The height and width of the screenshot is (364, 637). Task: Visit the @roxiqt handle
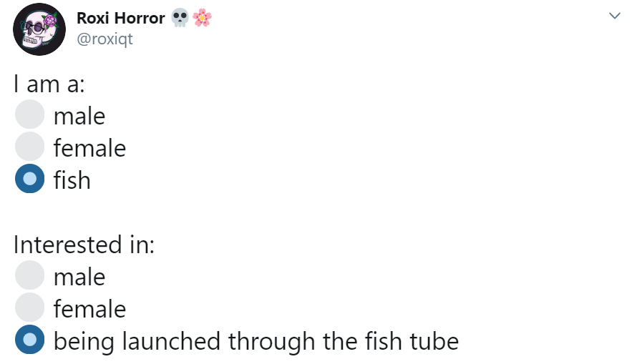tap(104, 39)
